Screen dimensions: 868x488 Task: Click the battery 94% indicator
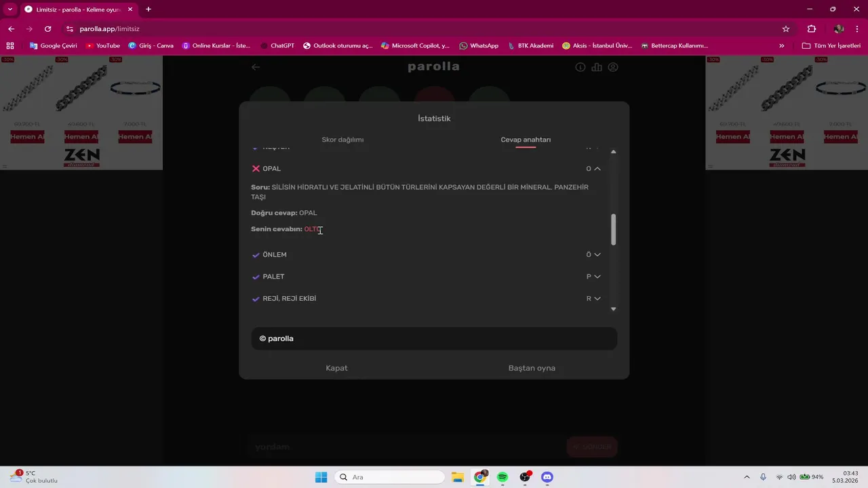tap(812, 477)
